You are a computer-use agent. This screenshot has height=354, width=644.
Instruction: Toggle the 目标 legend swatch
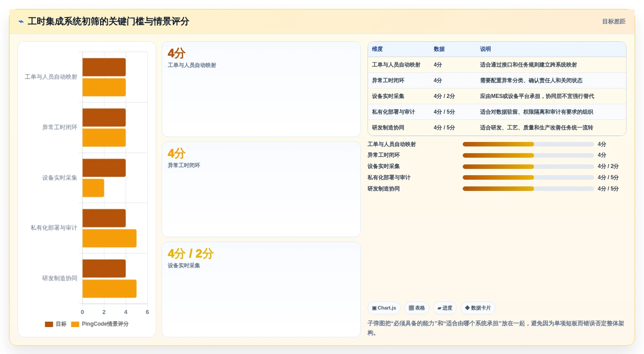click(x=49, y=324)
